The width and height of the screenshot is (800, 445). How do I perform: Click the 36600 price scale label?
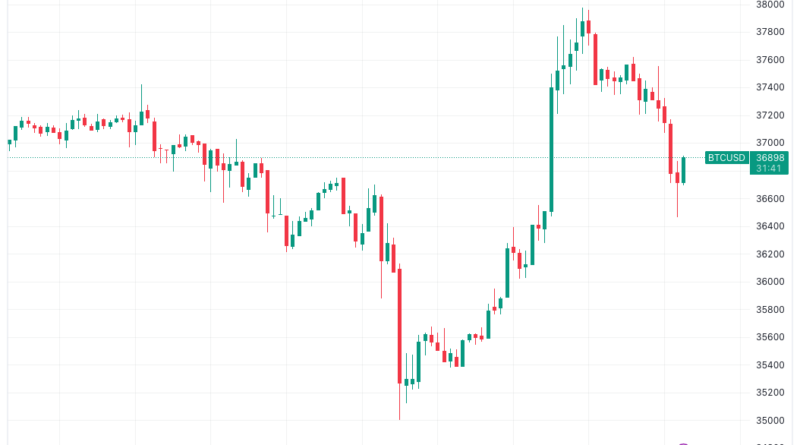769,199
